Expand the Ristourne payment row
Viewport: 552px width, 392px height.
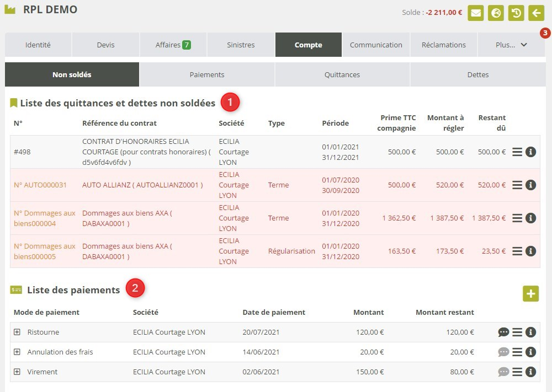pyautogui.click(x=17, y=332)
